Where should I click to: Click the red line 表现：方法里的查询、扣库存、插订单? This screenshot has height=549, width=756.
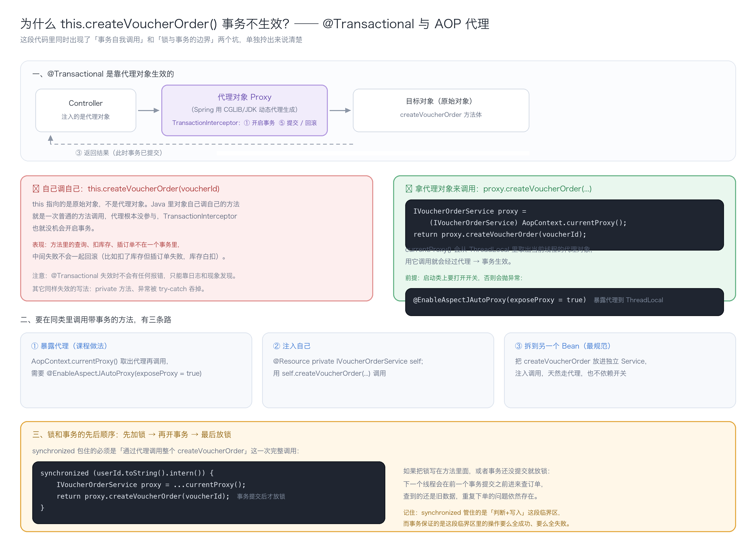(x=106, y=245)
